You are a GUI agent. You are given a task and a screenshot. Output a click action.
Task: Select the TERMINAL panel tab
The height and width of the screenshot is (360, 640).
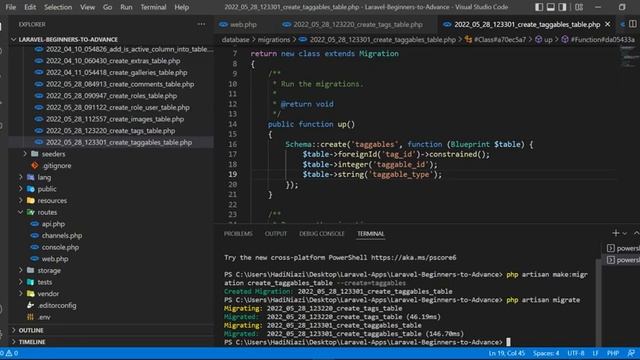(371, 233)
